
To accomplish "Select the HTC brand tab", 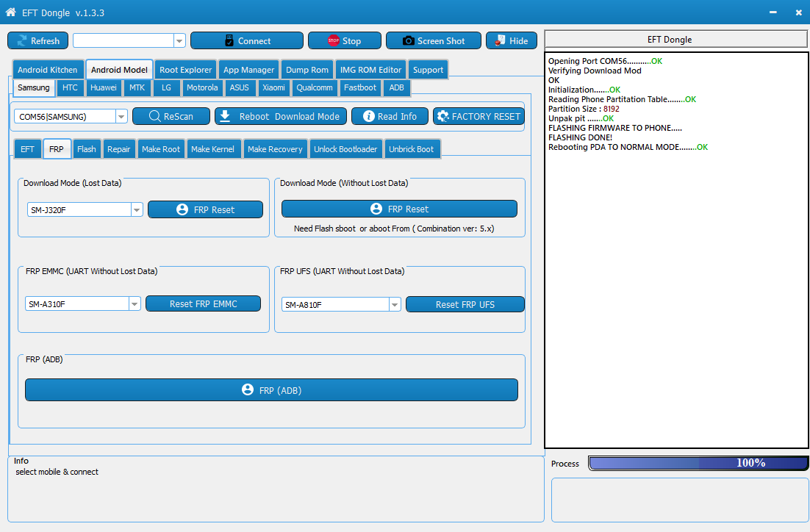I will pos(70,87).
